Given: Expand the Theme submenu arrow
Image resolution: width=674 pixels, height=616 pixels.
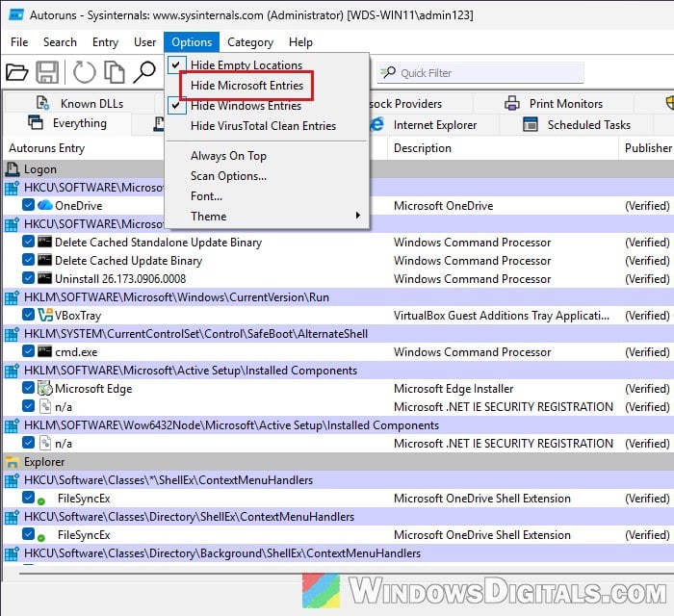Looking at the screenshot, I should tap(357, 216).
